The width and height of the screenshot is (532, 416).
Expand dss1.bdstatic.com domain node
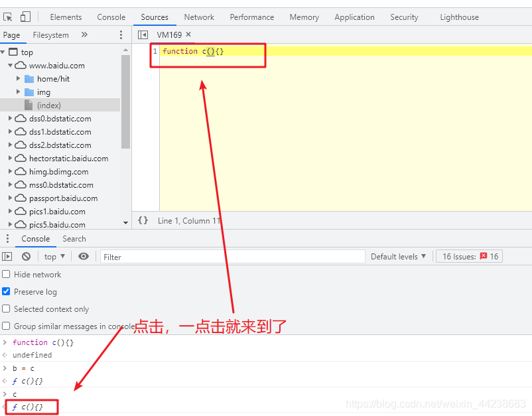pos(11,131)
